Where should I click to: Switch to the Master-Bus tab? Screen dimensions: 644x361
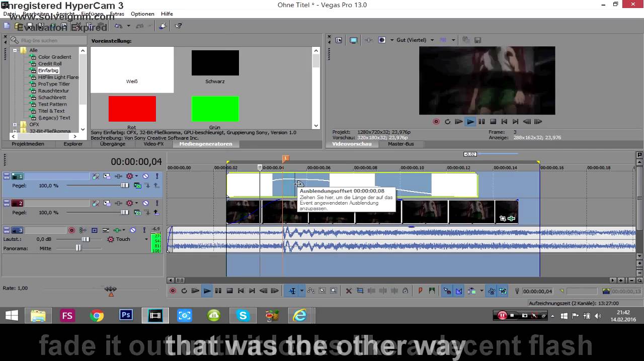(400, 144)
